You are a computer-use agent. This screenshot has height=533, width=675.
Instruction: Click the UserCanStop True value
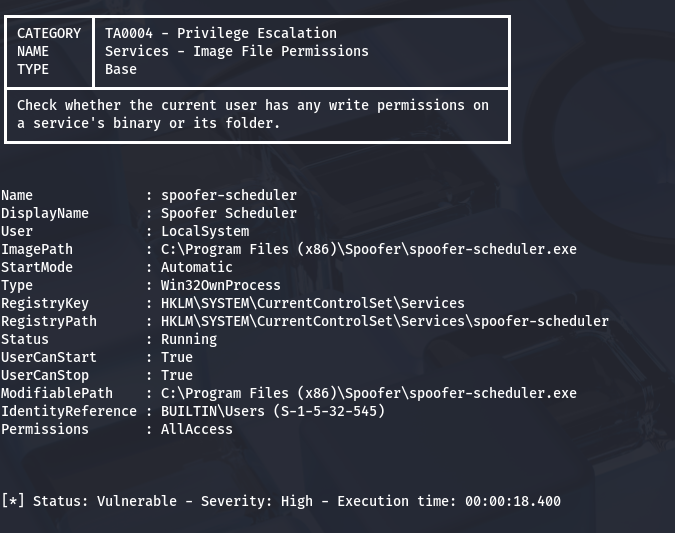[176, 375]
